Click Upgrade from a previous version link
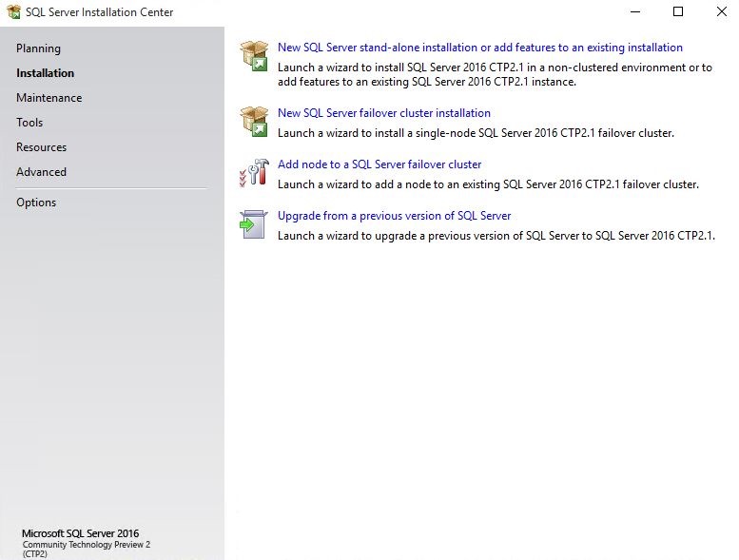 [394, 216]
